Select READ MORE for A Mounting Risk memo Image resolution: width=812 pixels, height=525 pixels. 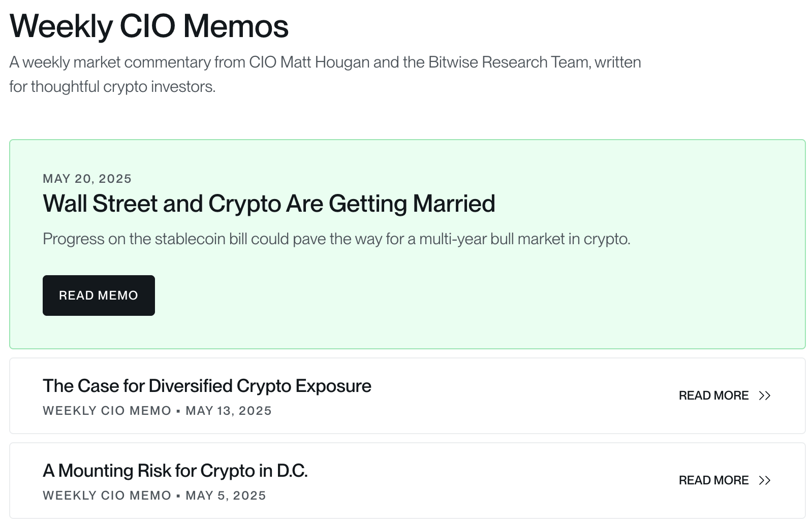713,480
